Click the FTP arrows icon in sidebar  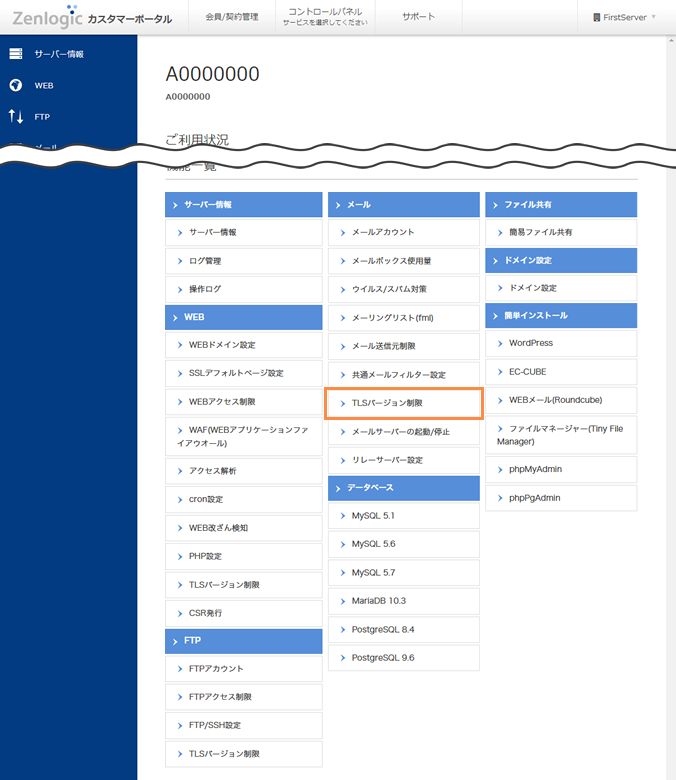pyautogui.click(x=16, y=117)
